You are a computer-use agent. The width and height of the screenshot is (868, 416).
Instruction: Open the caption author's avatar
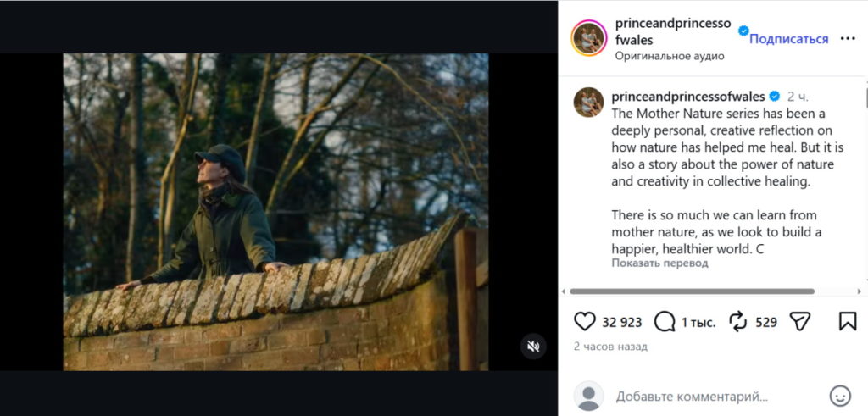tap(588, 102)
